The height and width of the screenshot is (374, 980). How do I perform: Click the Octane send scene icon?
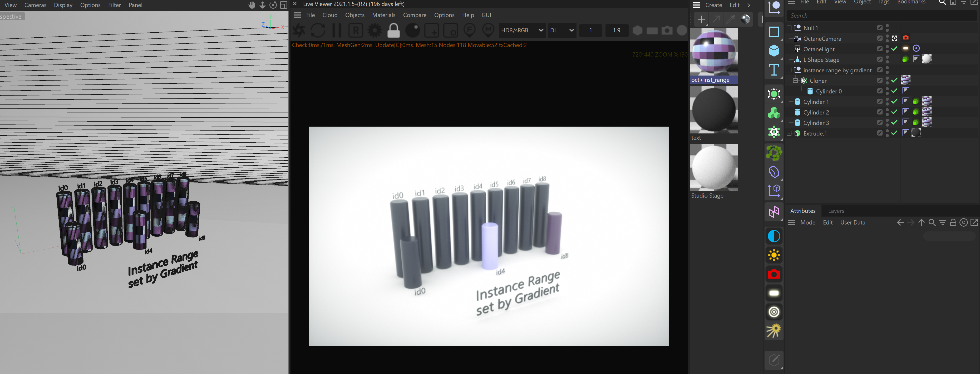click(x=299, y=31)
